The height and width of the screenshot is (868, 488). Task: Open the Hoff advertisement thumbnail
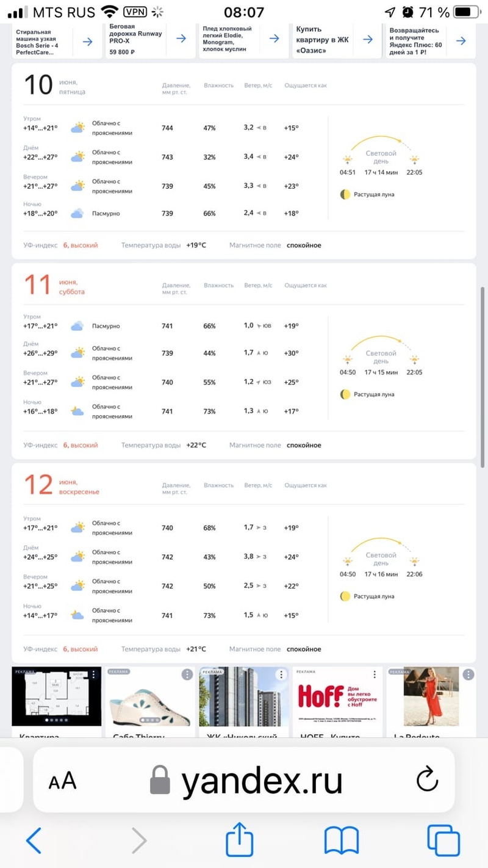click(337, 697)
